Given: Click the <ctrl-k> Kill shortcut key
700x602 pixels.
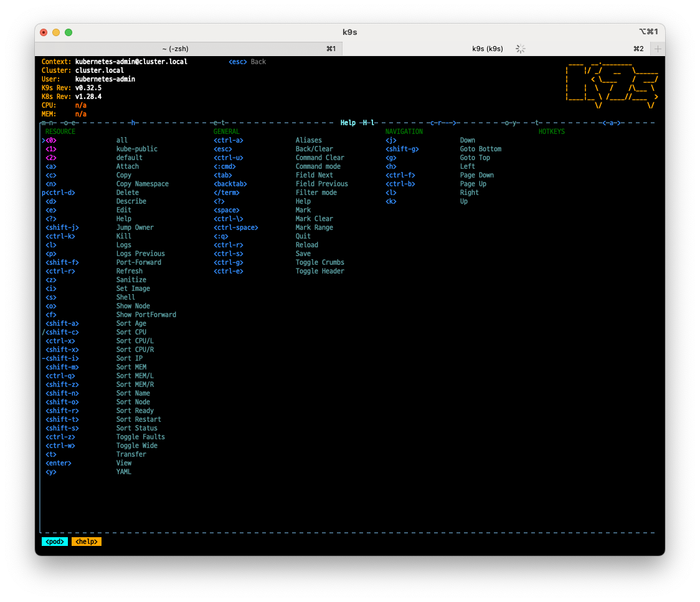Looking at the screenshot, I should pos(60,236).
